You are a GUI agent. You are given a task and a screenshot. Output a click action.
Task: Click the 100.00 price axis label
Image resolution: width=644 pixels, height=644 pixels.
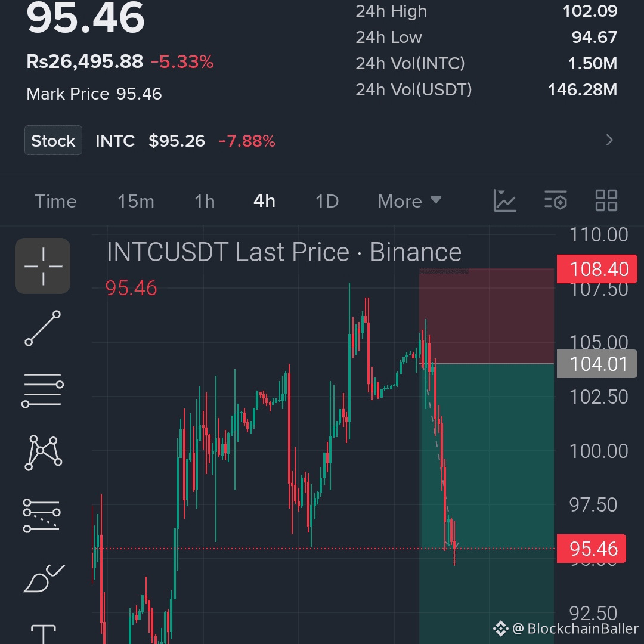599,451
